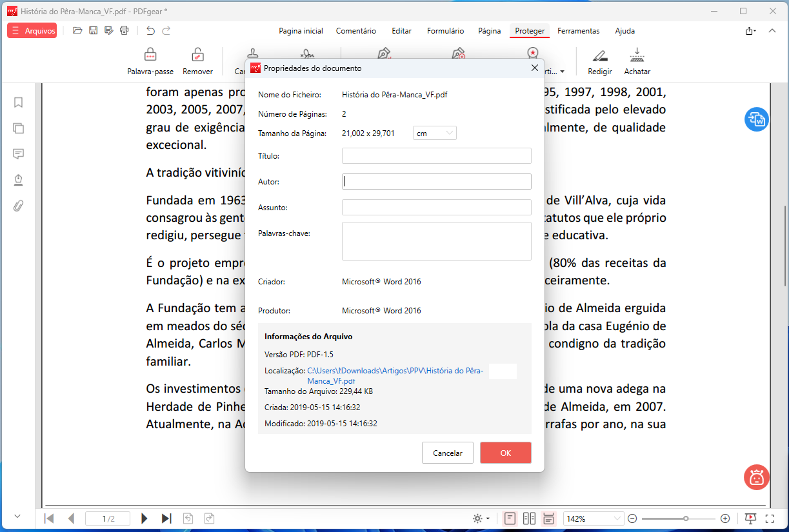The width and height of the screenshot is (789, 532).
Task: Click the print icon in toolbar
Action: 125,30
